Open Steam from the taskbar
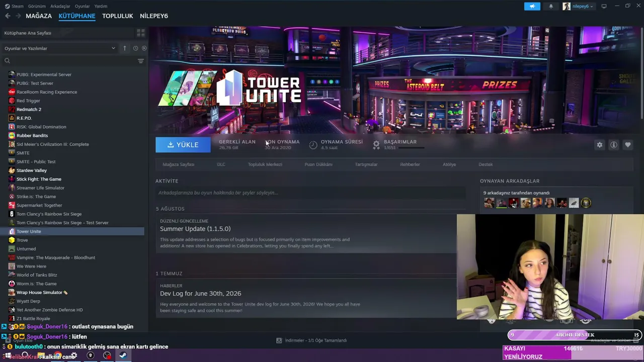 click(x=123, y=355)
